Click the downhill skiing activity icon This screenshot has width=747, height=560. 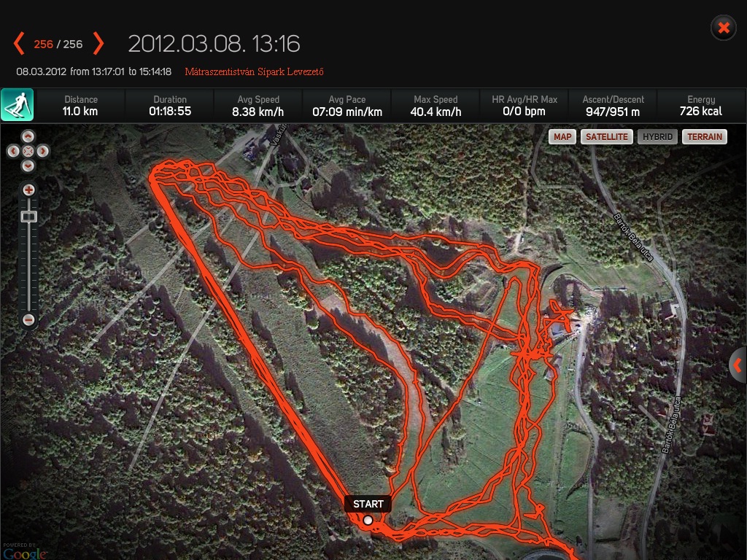pos(18,105)
